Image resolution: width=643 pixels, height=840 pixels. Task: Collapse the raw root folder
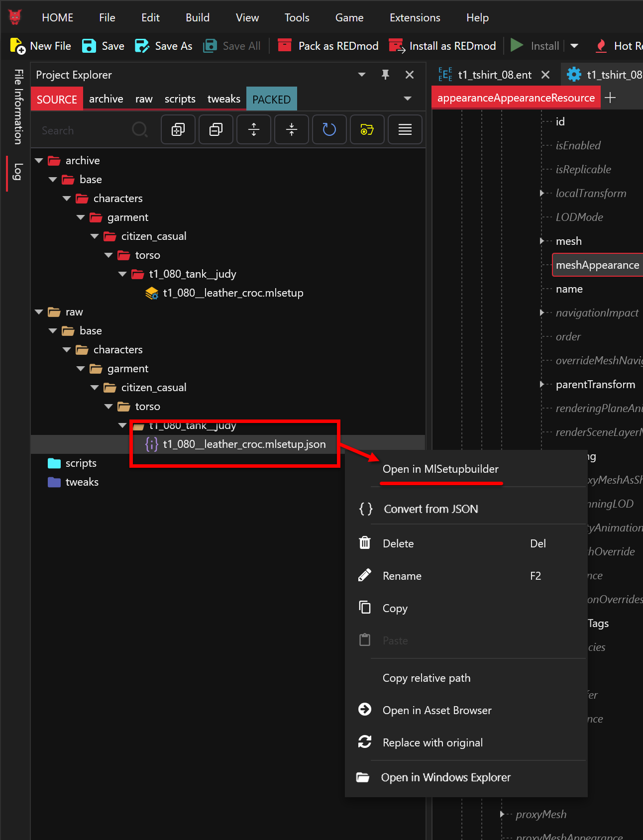(39, 312)
